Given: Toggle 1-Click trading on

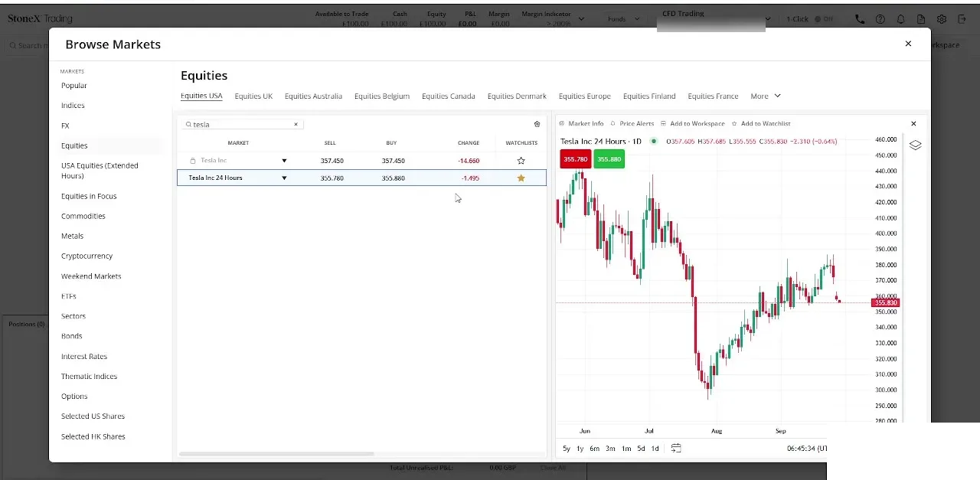Looking at the screenshot, I should (823, 19).
